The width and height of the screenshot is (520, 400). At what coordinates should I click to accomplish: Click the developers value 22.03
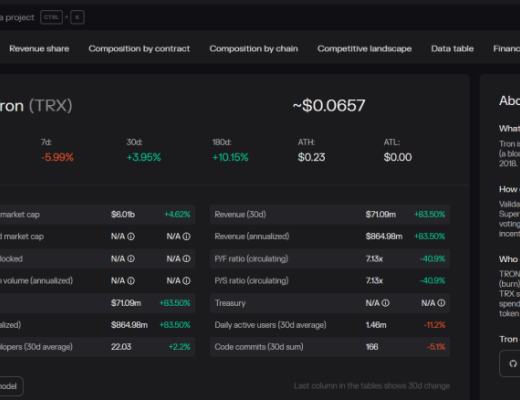pyautogui.click(x=121, y=347)
